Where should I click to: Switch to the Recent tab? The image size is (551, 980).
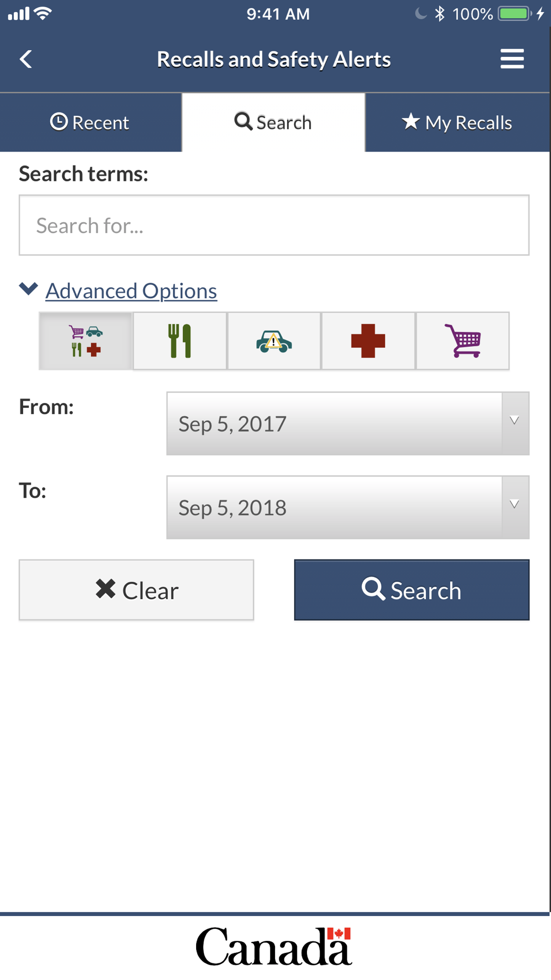(90, 122)
